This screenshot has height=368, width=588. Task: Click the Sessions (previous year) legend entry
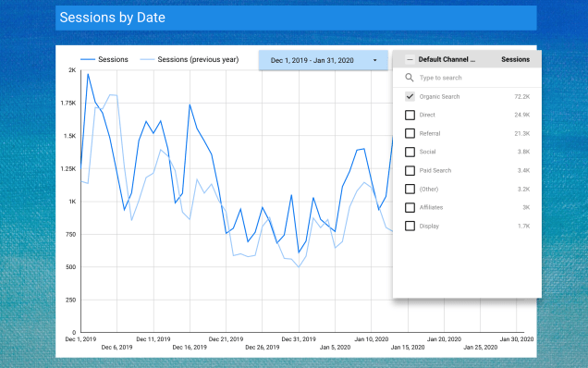coord(190,59)
